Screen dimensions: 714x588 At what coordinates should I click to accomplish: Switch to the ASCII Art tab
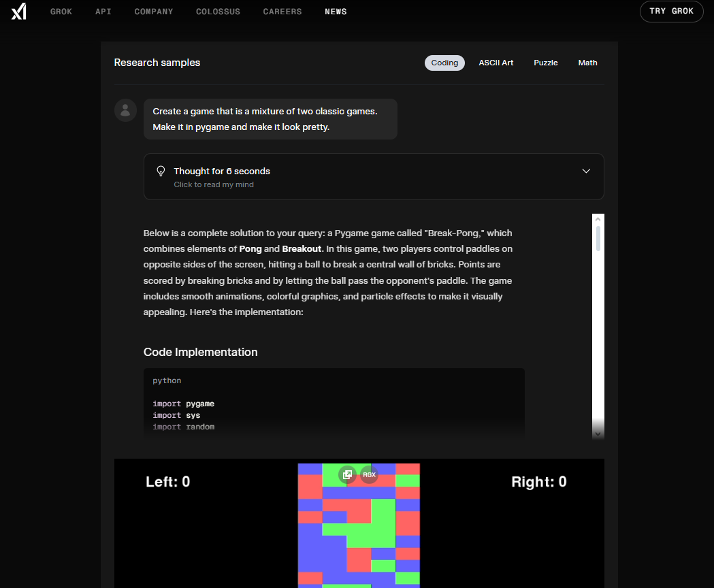496,63
